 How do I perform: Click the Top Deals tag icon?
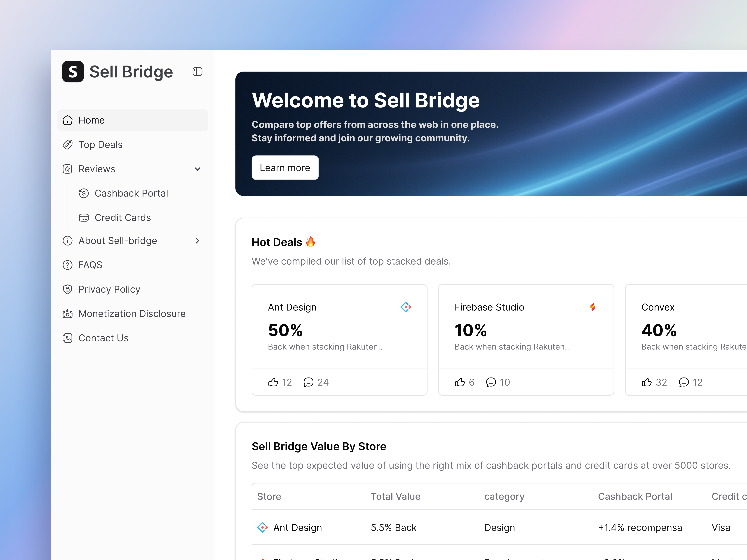pos(68,145)
